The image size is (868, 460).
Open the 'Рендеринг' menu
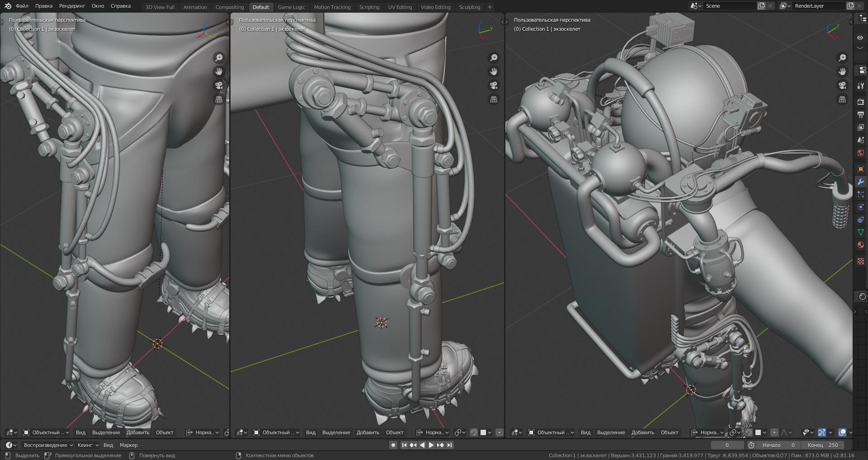coord(72,6)
